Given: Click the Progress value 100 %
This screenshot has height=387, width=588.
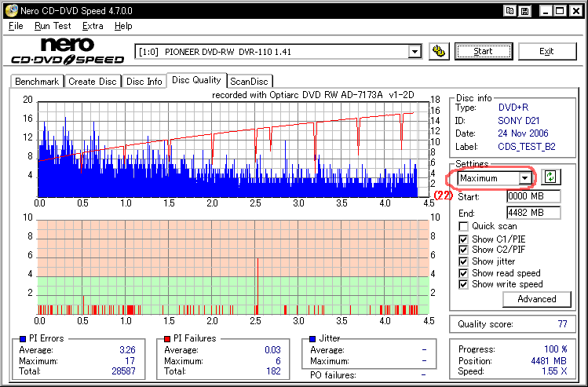Looking at the screenshot, I should click(x=555, y=349).
